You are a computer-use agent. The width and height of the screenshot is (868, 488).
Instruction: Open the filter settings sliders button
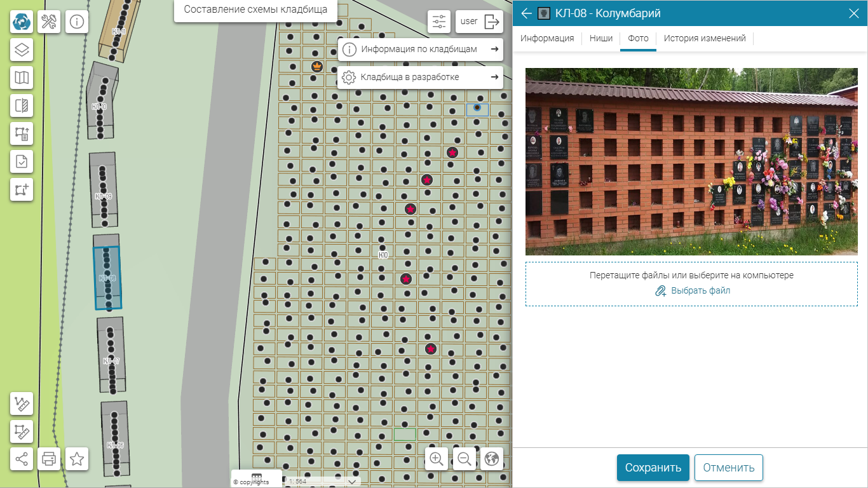click(439, 22)
